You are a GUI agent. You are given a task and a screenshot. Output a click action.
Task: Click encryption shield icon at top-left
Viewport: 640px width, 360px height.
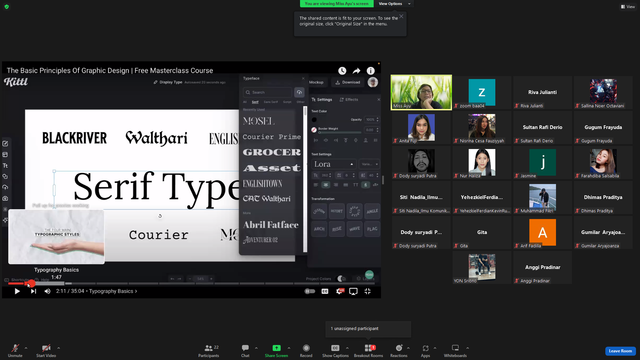point(7,7)
